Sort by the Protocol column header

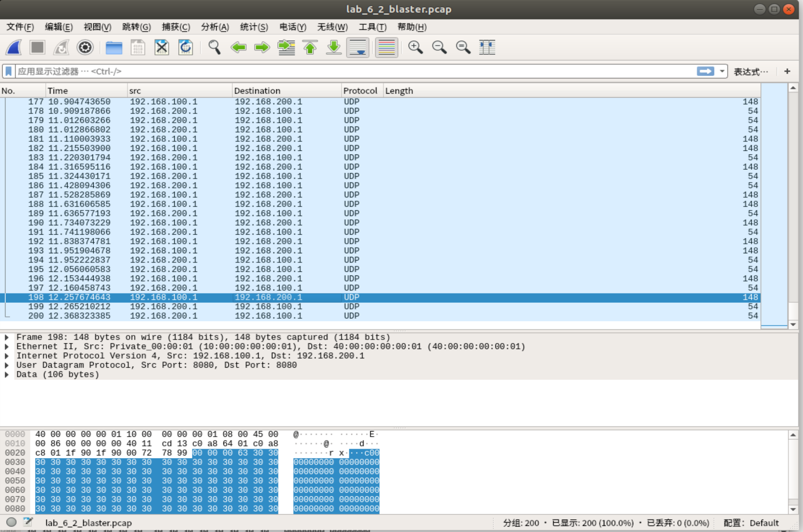coord(362,90)
